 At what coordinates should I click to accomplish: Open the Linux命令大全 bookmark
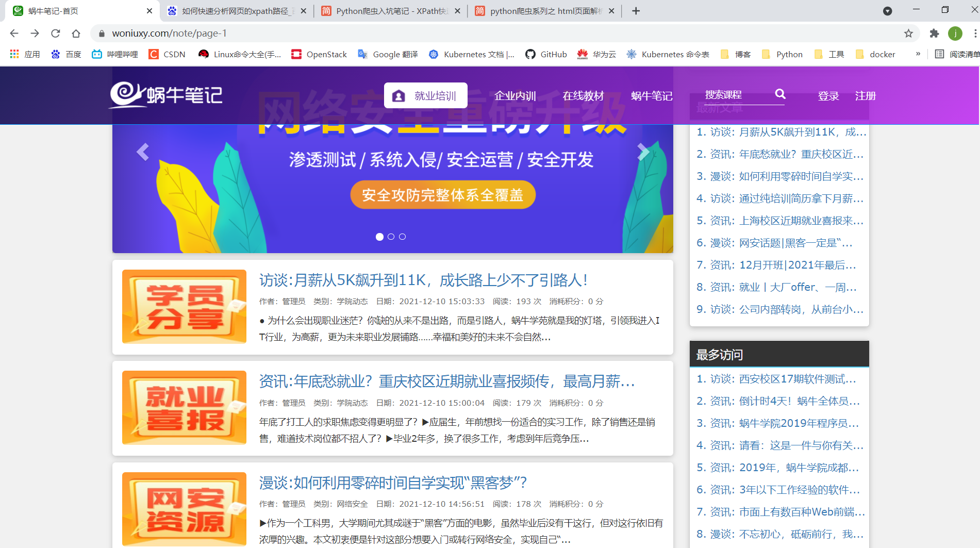[x=240, y=54]
